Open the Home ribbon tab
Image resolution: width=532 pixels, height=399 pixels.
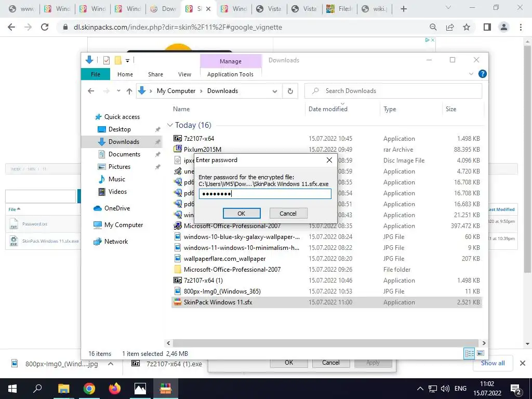point(125,74)
